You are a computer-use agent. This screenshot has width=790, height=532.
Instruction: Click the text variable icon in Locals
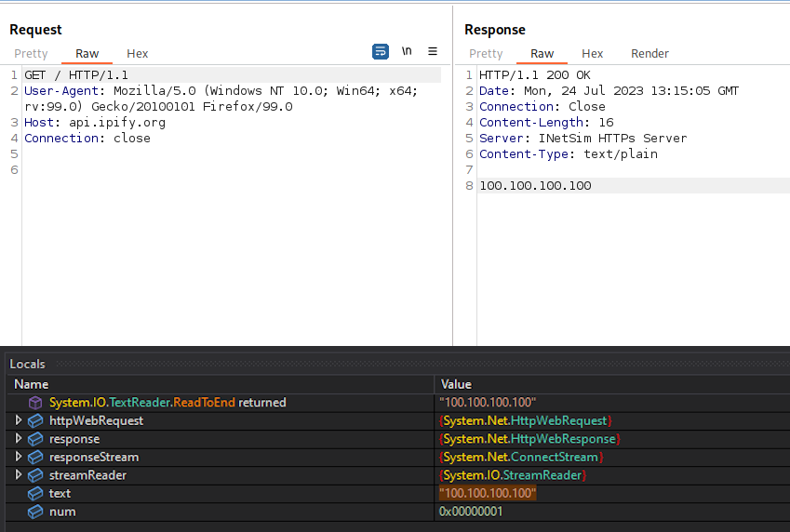click(x=35, y=494)
